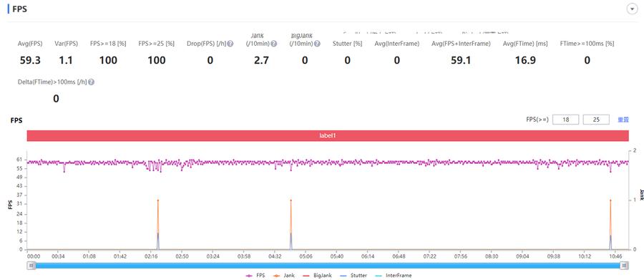Click the FPS>=25 [%] label
This screenshot has height=280, width=644.
tap(157, 44)
